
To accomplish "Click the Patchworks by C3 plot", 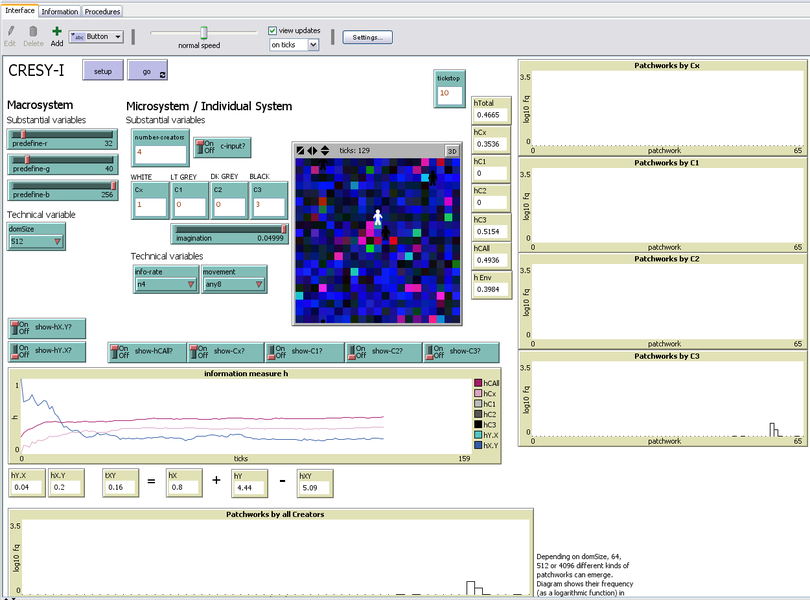I will point(663,398).
